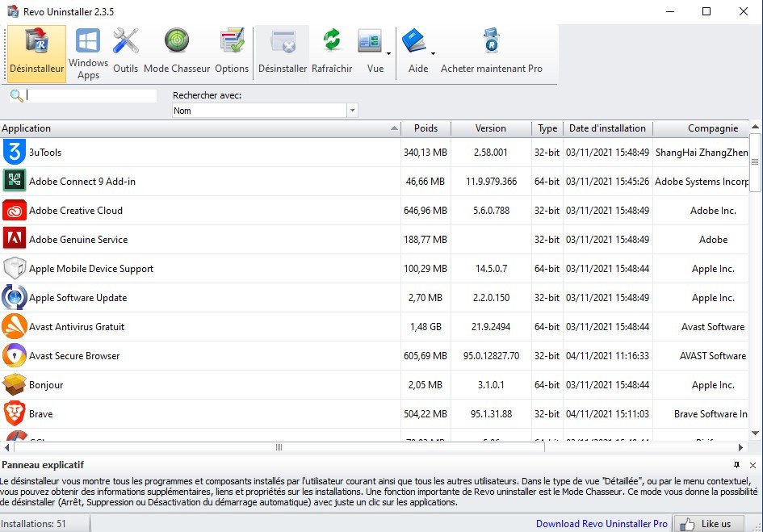Viewport: 763px width, 532px height.
Task: Select Avast Secure Browser name
Action: point(74,356)
